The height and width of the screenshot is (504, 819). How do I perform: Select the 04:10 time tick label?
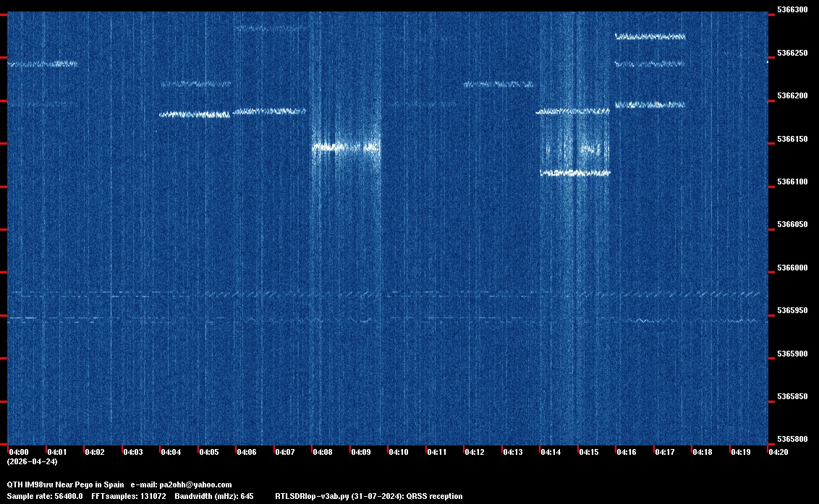(x=399, y=452)
